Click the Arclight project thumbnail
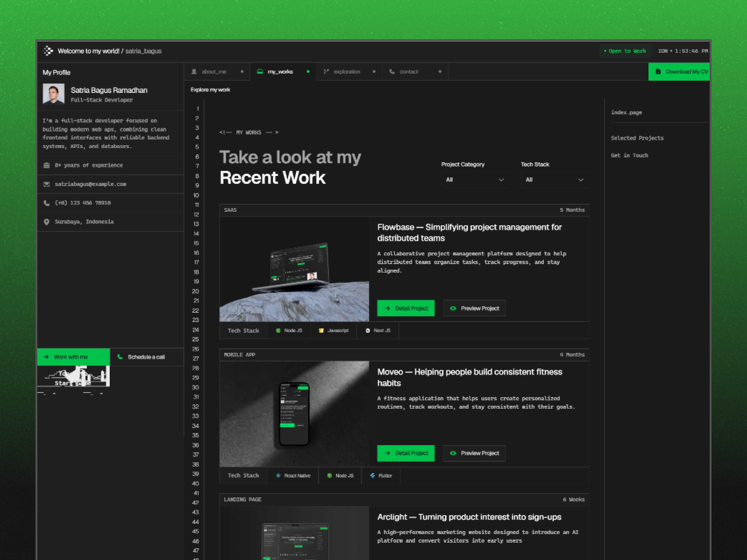 coord(294,533)
